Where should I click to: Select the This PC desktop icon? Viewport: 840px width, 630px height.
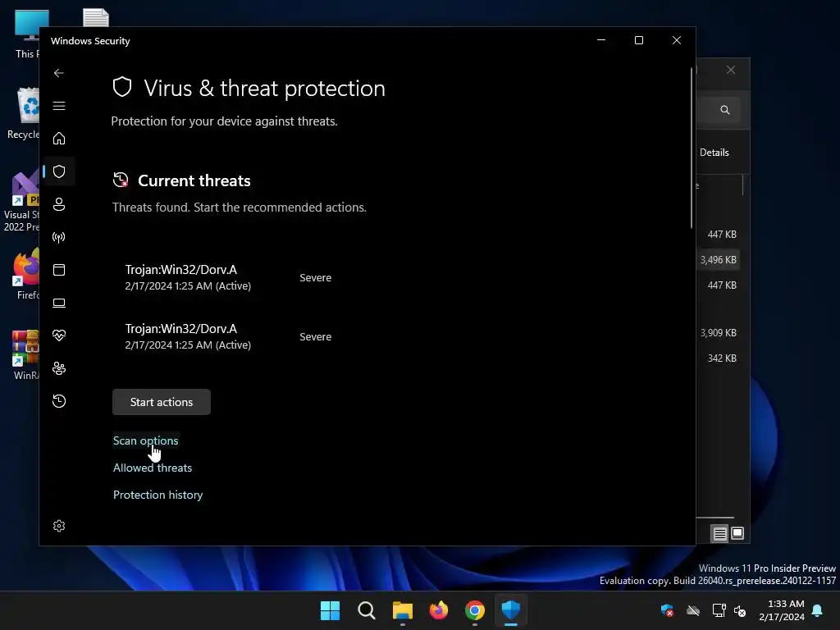coord(25,34)
